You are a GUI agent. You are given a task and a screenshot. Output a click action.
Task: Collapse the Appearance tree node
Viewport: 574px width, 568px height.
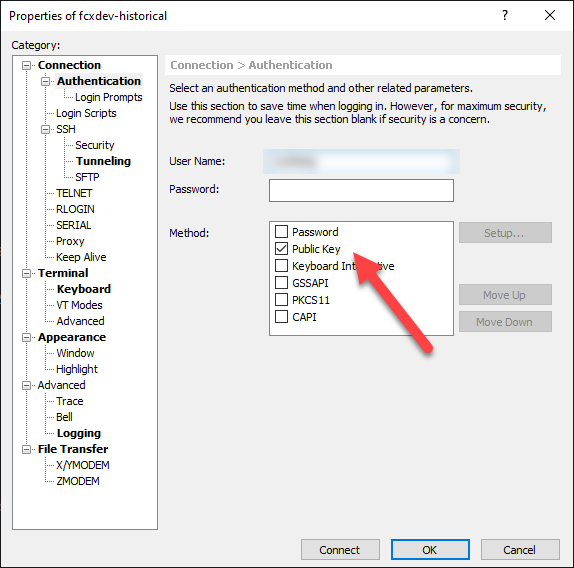pyautogui.click(x=26, y=337)
